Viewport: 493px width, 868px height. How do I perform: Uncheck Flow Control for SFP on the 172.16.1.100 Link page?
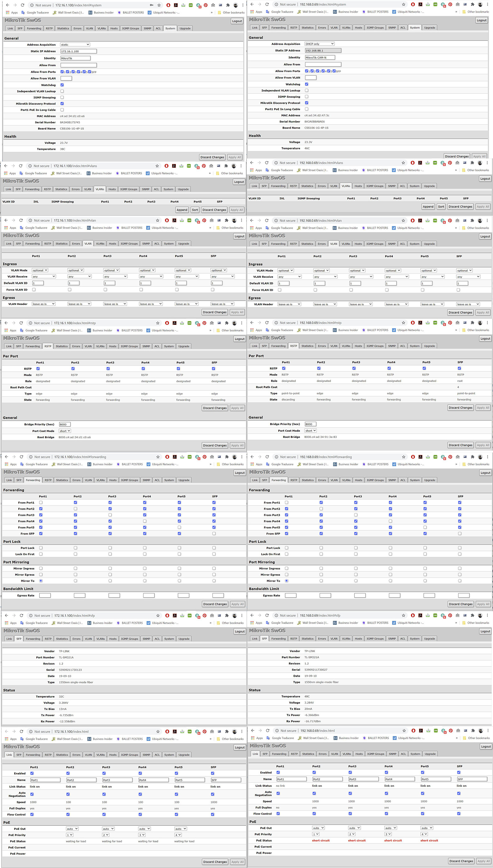(213, 815)
